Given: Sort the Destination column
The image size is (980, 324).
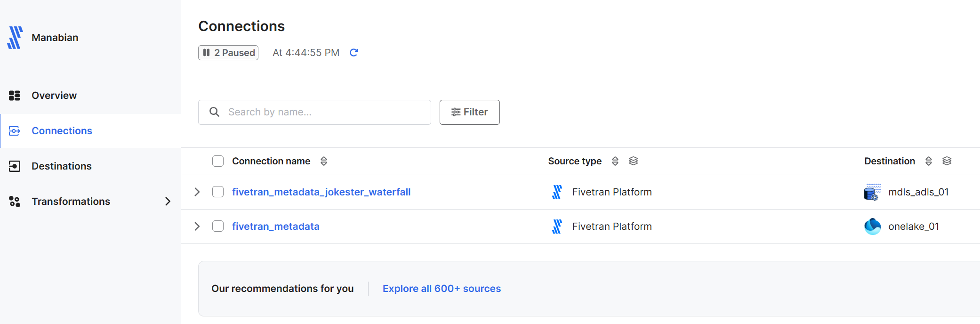Looking at the screenshot, I should (x=929, y=161).
